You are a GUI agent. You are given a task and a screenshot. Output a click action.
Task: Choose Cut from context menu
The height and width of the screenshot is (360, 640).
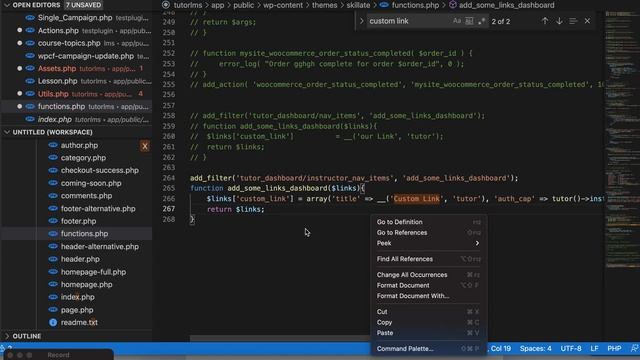tap(429, 312)
